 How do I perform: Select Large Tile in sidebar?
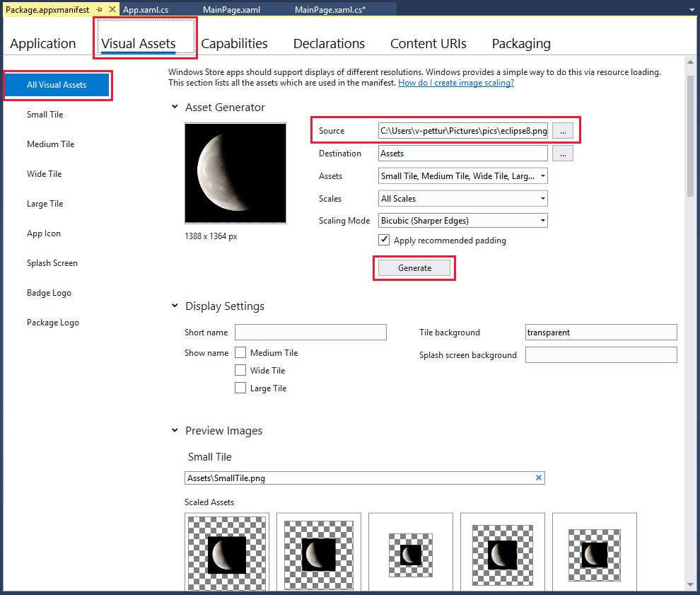(45, 204)
